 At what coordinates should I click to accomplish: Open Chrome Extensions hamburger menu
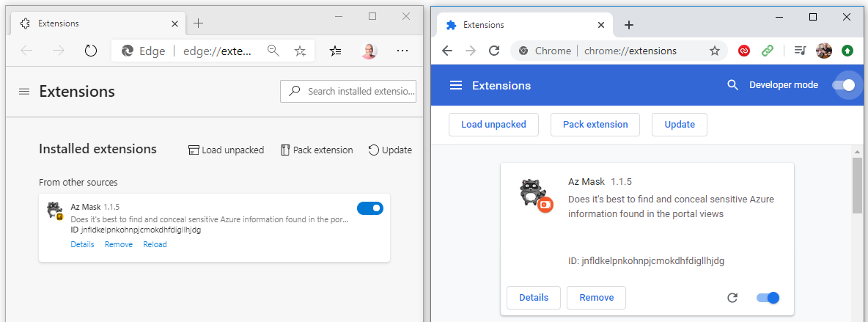point(455,85)
